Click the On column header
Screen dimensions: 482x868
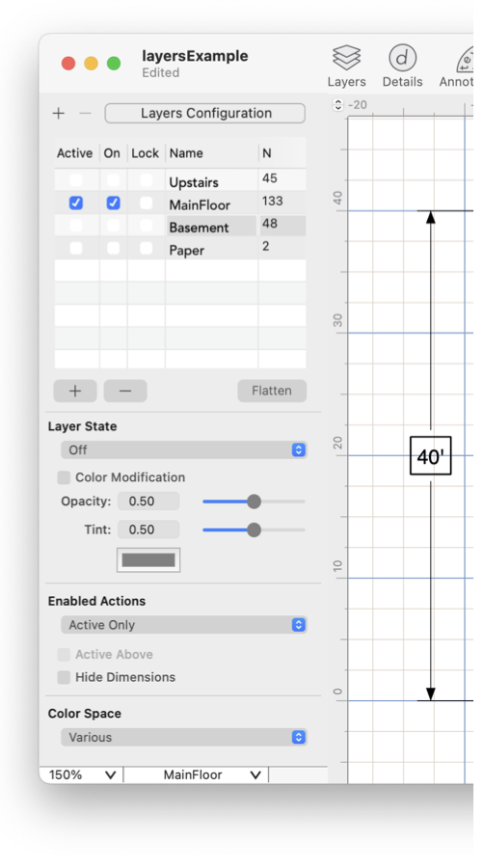click(x=112, y=153)
